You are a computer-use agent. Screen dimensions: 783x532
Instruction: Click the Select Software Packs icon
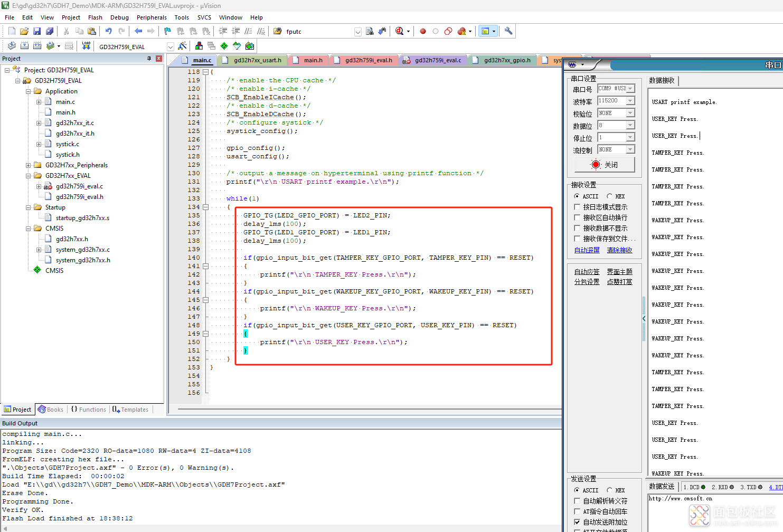pos(237,46)
